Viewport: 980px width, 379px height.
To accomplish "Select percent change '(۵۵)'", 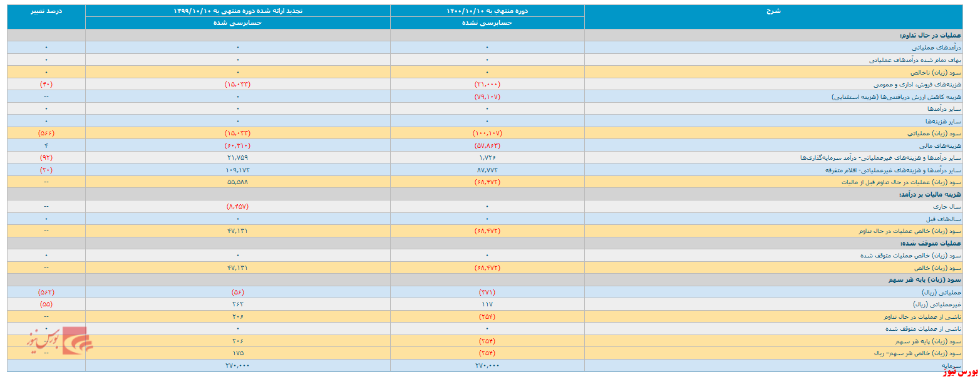I will point(46,304).
